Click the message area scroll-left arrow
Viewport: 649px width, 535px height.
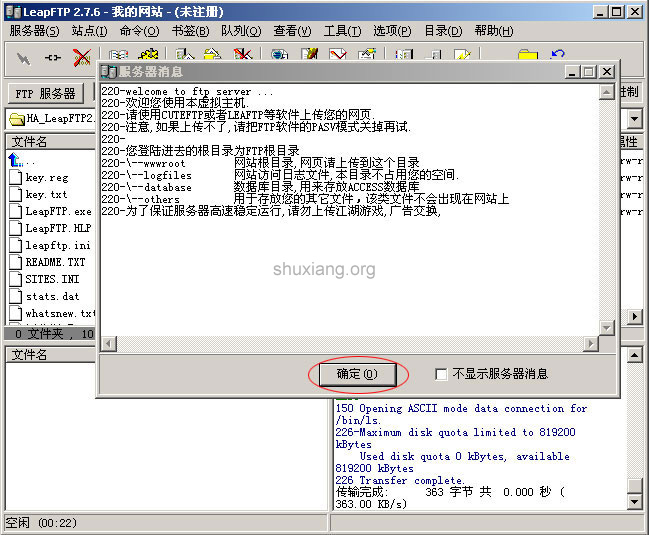click(109, 343)
